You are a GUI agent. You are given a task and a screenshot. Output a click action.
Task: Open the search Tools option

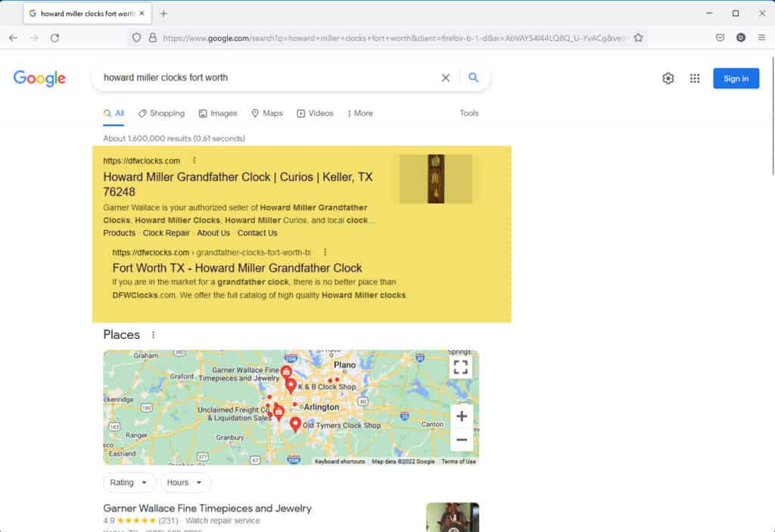coord(469,114)
